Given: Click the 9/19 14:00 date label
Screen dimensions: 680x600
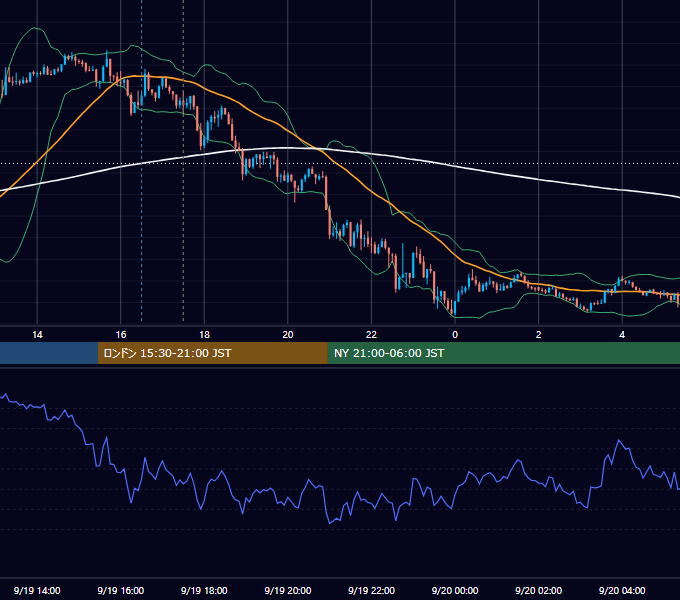Looking at the screenshot, I should 37,590.
